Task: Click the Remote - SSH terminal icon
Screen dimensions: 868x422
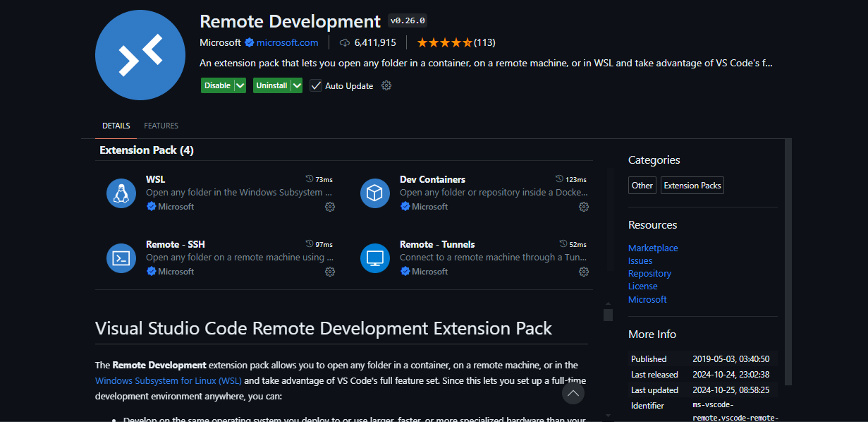Action: click(x=121, y=258)
